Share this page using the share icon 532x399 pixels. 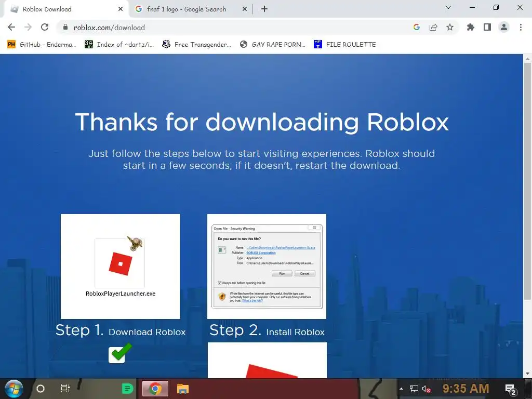click(433, 27)
